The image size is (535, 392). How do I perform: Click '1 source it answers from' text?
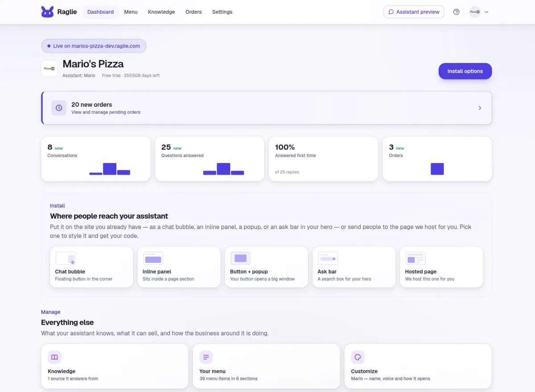[73, 379]
